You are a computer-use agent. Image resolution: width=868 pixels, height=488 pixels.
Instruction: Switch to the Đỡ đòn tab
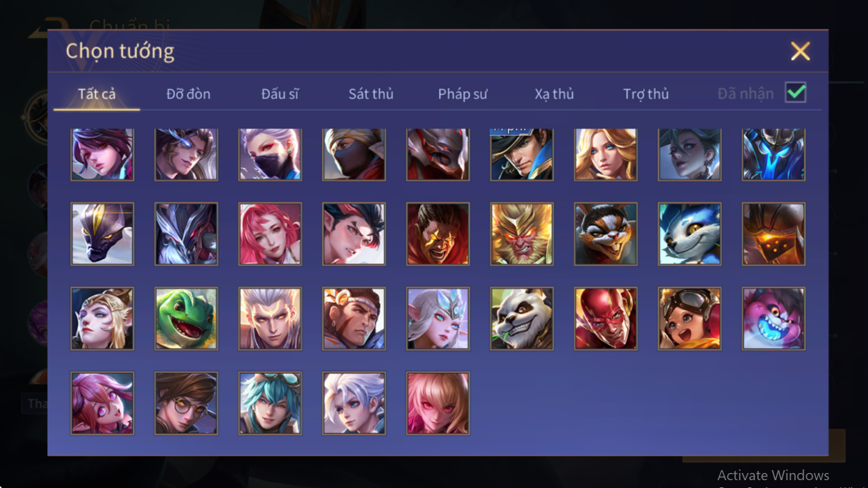pos(189,94)
